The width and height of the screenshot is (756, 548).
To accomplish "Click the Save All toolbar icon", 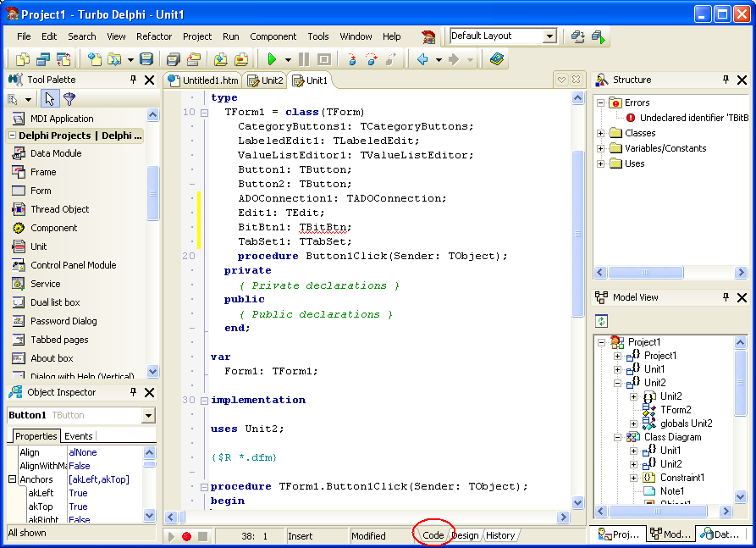I will (x=173, y=59).
